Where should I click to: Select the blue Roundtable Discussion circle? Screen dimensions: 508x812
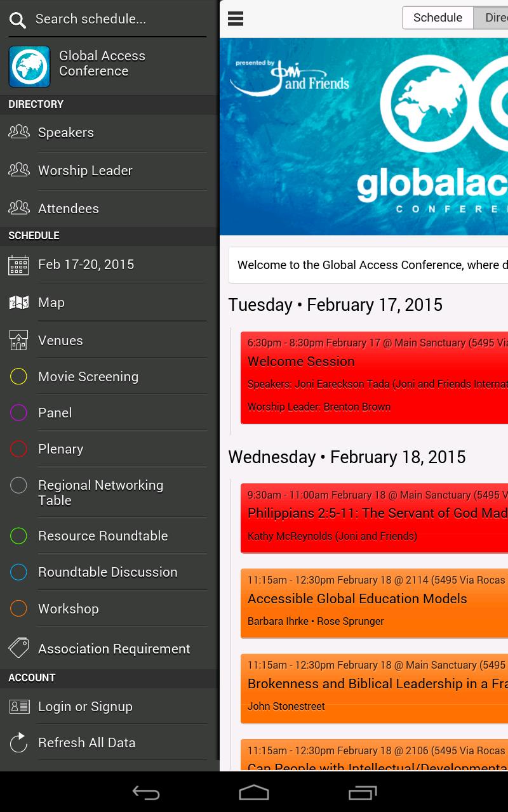(x=18, y=572)
